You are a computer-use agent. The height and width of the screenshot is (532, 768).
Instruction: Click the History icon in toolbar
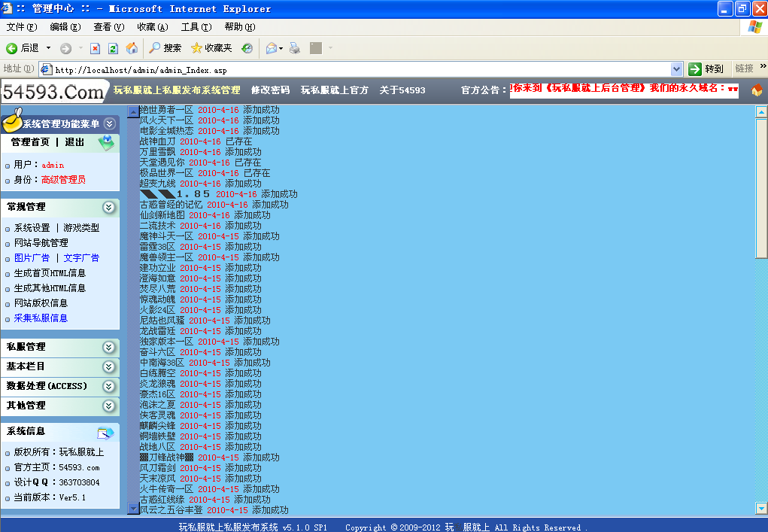247,48
